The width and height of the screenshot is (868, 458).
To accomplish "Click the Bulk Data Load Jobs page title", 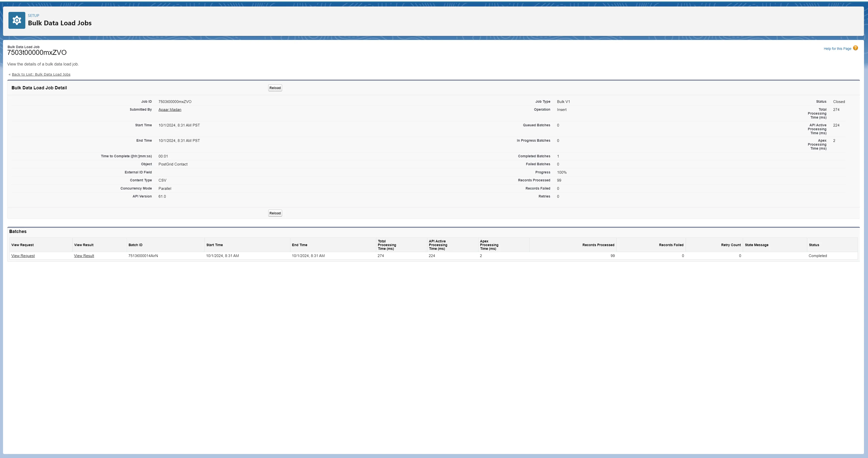I will click(x=60, y=23).
